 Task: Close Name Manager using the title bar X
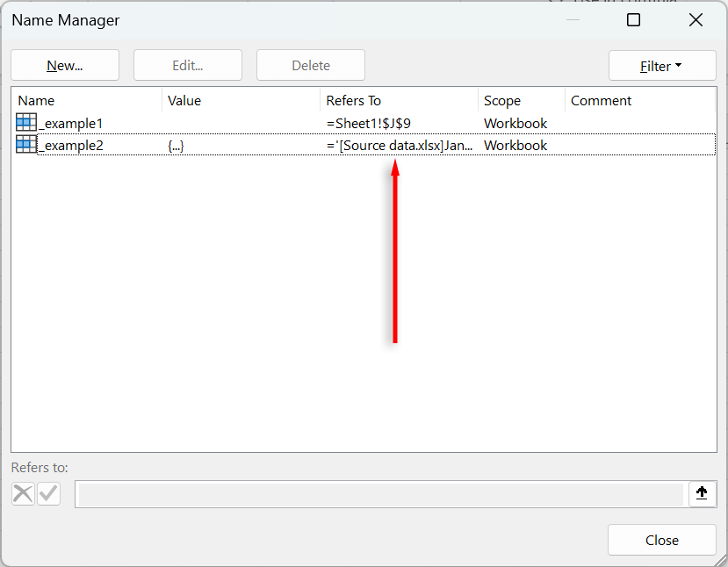pyautogui.click(x=696, y=20)
